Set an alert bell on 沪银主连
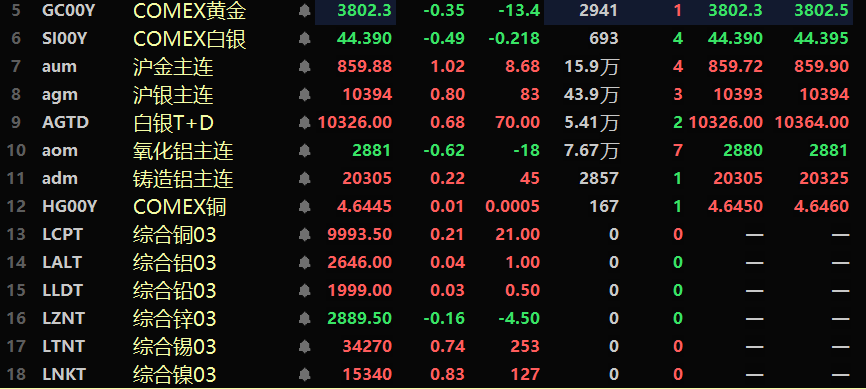This screenshot has width=866, height=389. tap(304, 95)
